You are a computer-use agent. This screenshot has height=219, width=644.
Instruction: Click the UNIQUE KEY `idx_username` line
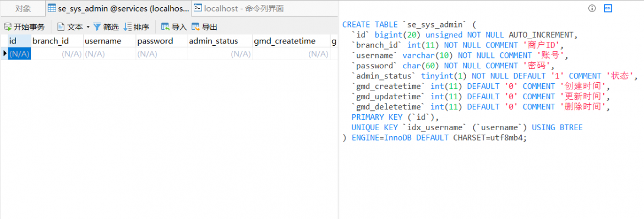click(x=467, y=127)
